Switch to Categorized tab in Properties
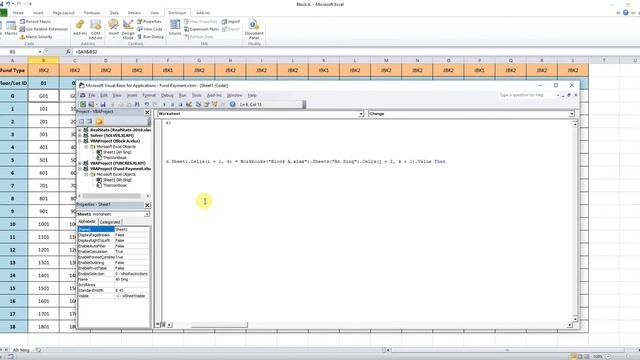Viewport: 640px width, 360px height. coord(110,222)
